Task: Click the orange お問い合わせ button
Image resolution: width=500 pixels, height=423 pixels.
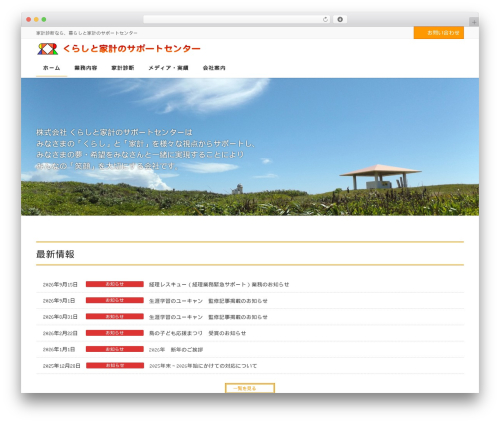Action: [439, 33]
